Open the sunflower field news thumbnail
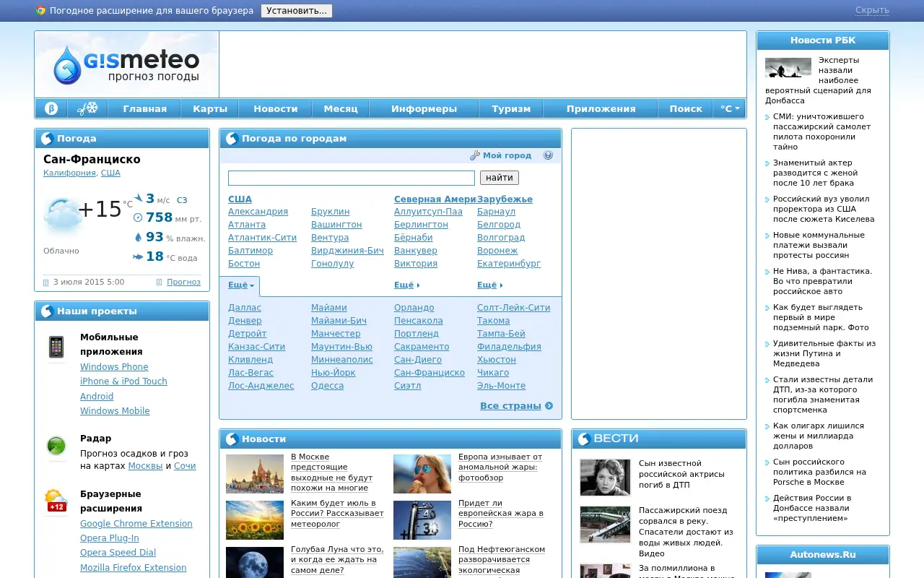Screen dimensions: 924x578 255,520
